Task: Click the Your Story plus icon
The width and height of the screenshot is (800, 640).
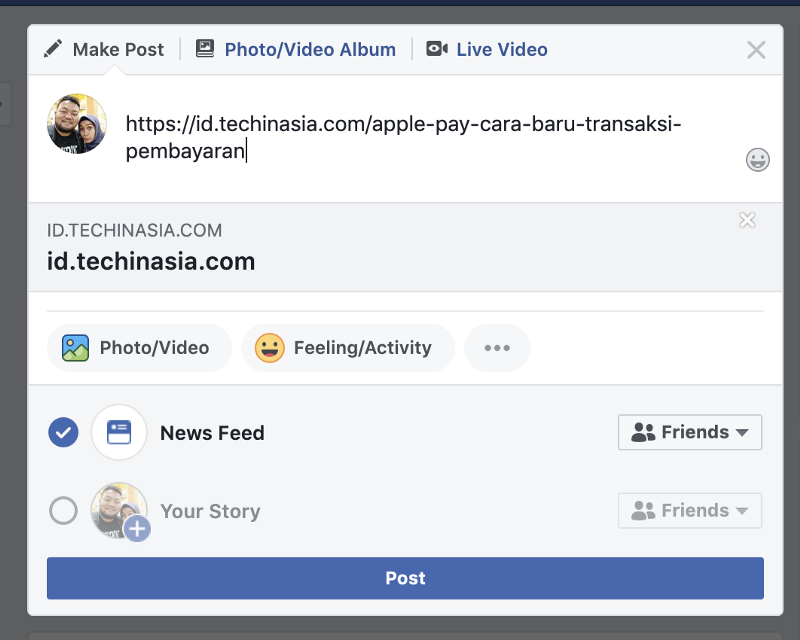Action: click(137, 529)
